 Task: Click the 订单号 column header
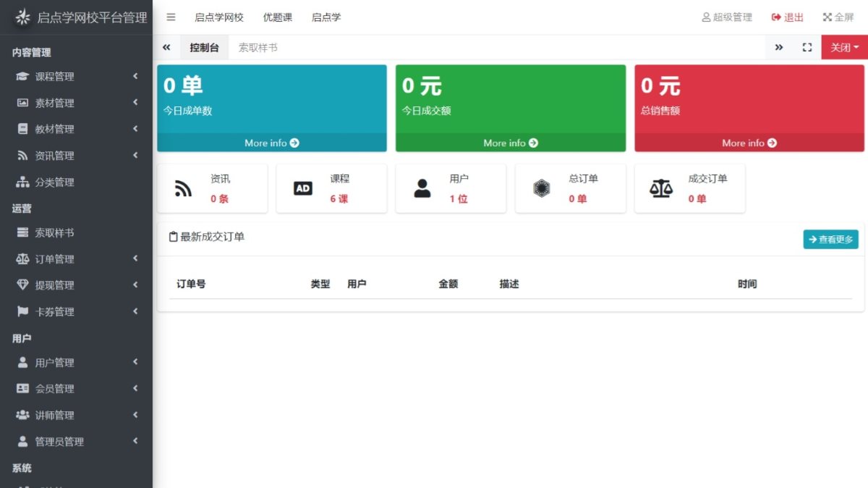(x=191, y=284)
